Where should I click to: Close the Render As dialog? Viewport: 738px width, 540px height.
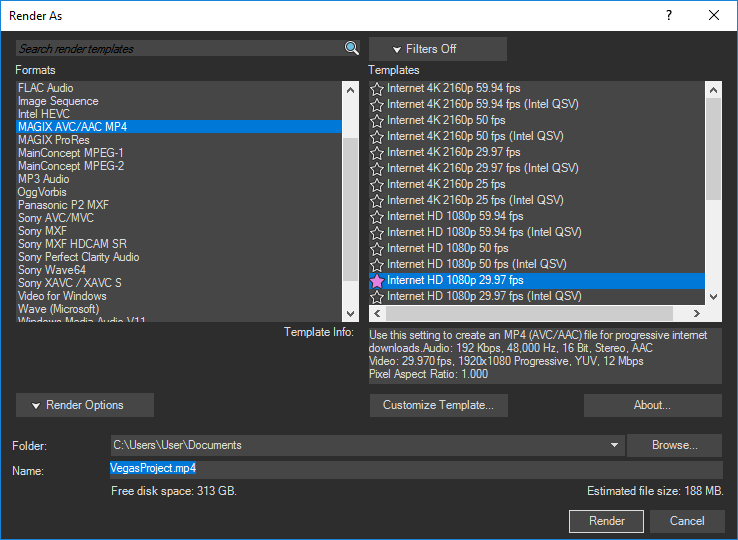click(x=714, y=16)
